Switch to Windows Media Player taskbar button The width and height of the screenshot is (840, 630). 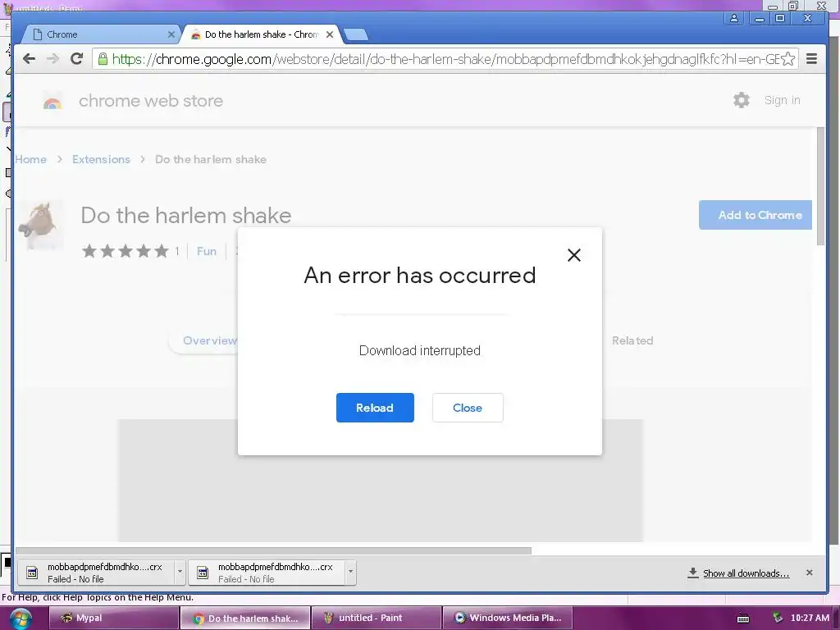507,619
